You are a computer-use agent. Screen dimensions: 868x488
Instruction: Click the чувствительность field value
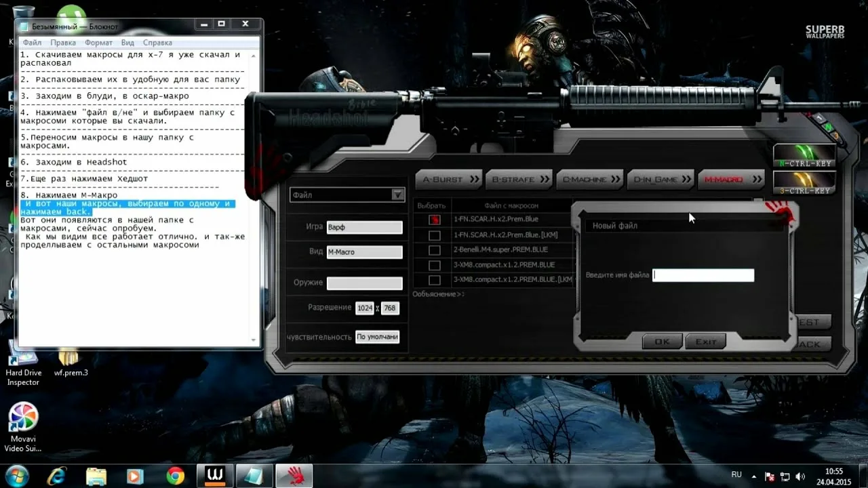pyautogui.click(x=377, y=337)
